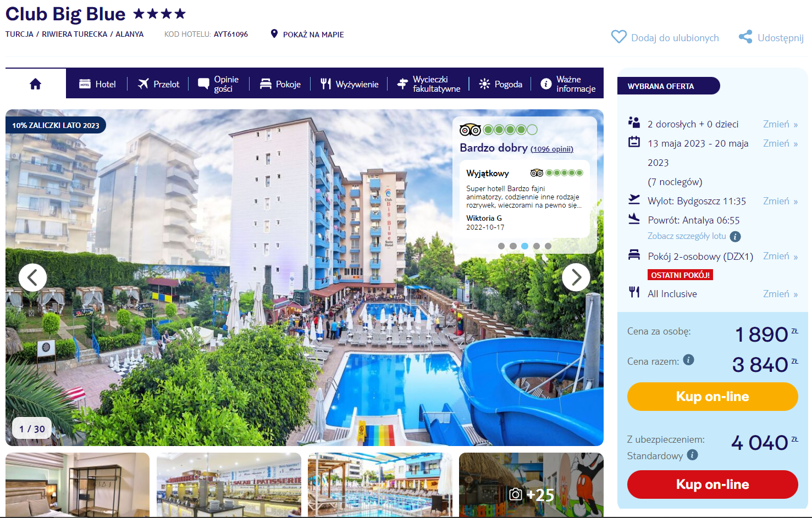Image resolution: width=812 pixels, height=518 pixels.
Task: Click TURCJA breadcrumb link
Action: pyautogui.click(x=19, y=34)
